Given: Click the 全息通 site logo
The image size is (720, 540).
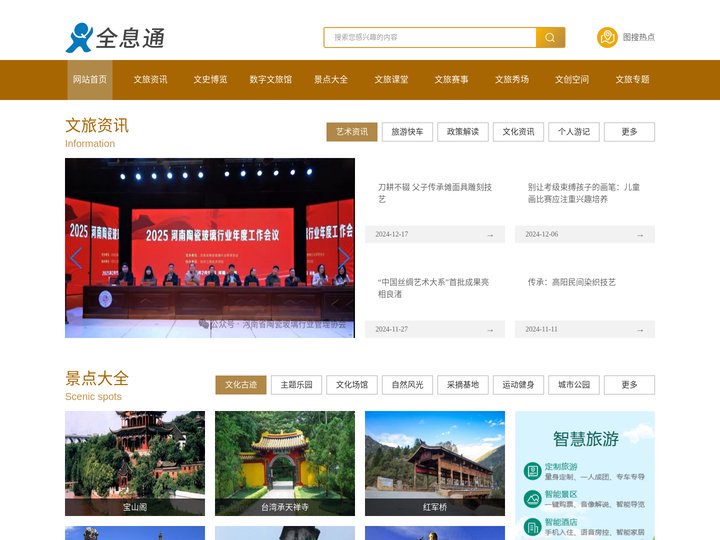Looking at the screenshot, I should click(x=115, y=38).
